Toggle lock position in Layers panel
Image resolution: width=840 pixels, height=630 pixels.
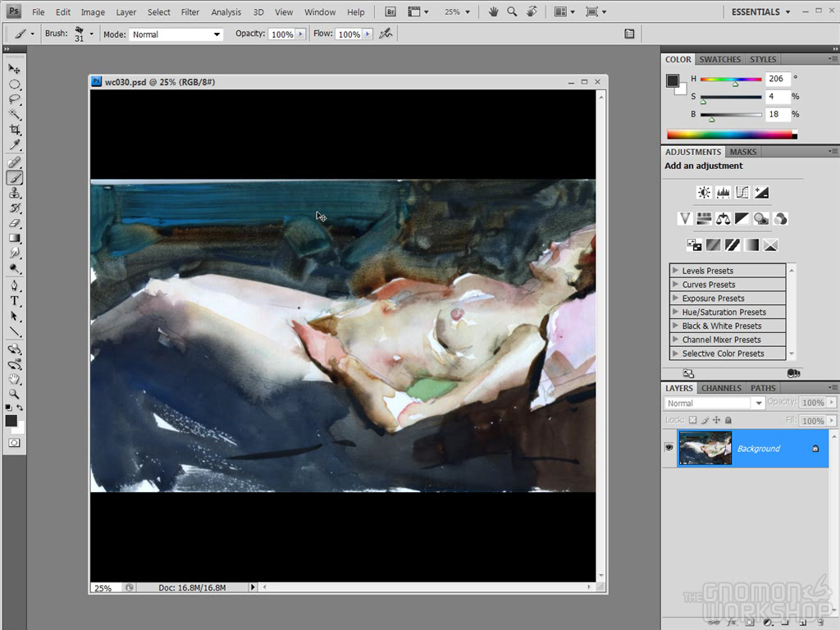click(716, 420)
